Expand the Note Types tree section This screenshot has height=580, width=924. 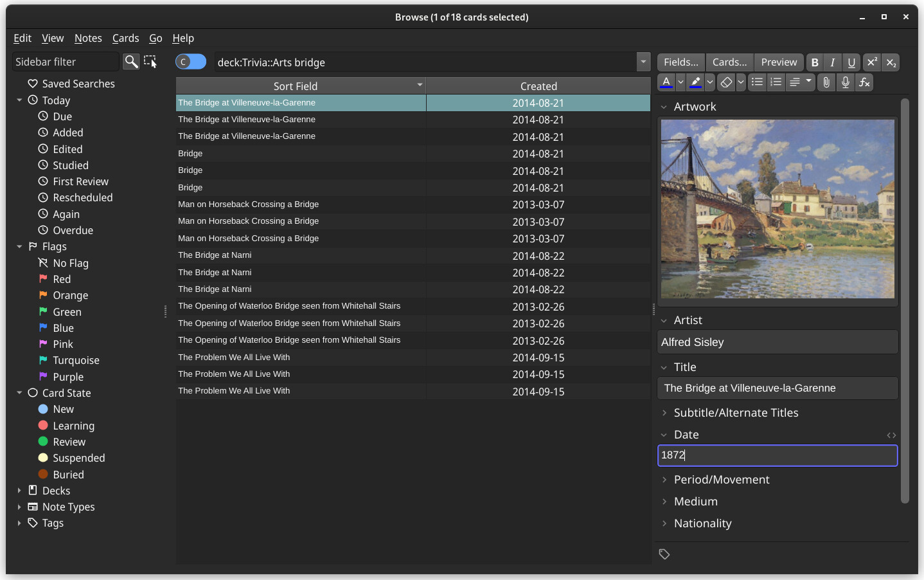(19, 507)
